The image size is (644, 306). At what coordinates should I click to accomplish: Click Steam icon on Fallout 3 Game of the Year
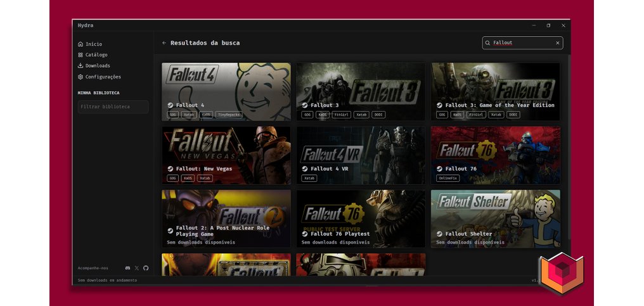coord(439,105)
